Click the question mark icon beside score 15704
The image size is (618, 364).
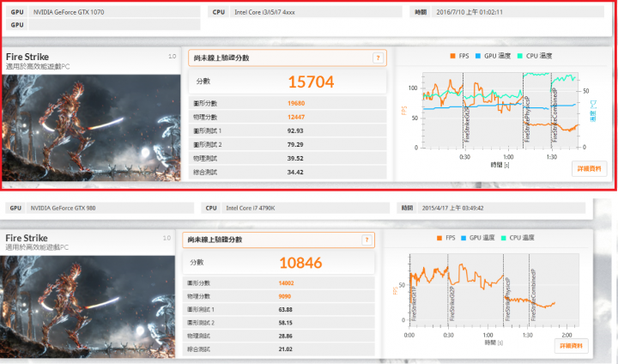(x=378, y=58)
